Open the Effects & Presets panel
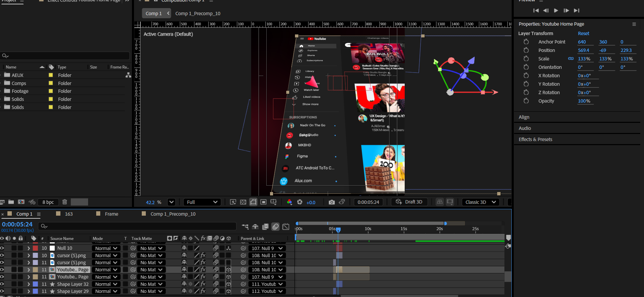The image size is (644, 297). coord(535,139)
